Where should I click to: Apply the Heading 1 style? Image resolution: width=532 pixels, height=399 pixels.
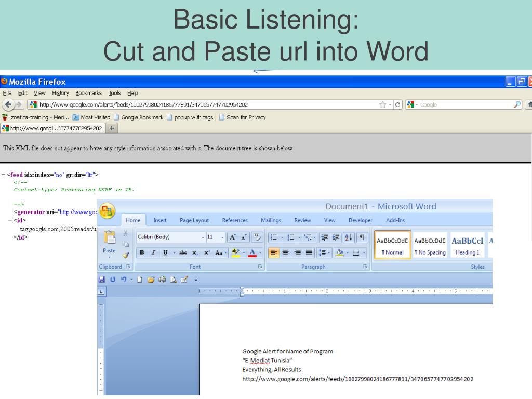coord(467,245)
